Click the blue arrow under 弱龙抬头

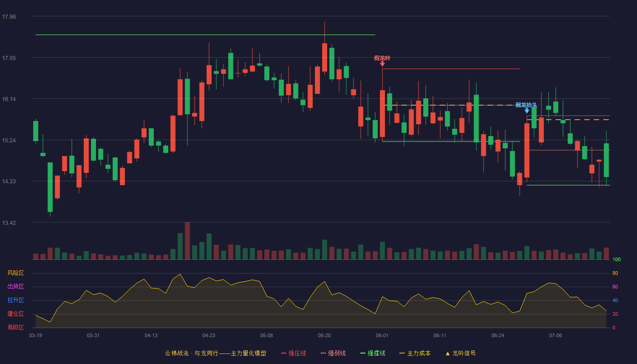tap(527, 111)
